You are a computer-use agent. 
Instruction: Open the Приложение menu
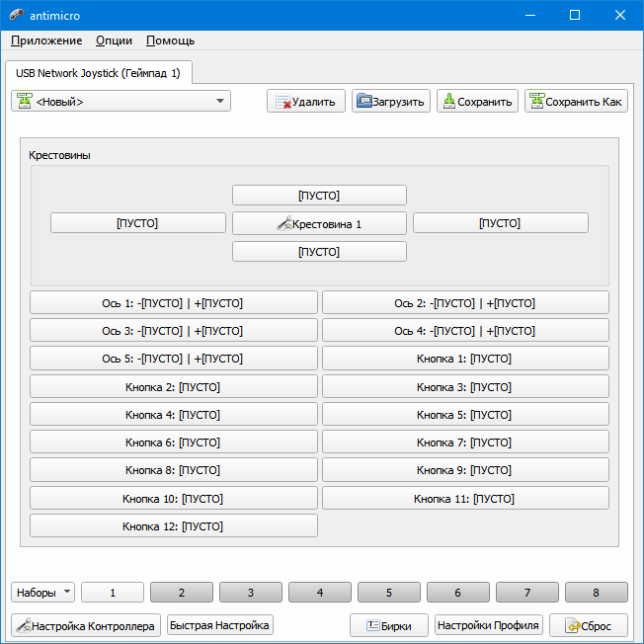click(x=46, y=40)
